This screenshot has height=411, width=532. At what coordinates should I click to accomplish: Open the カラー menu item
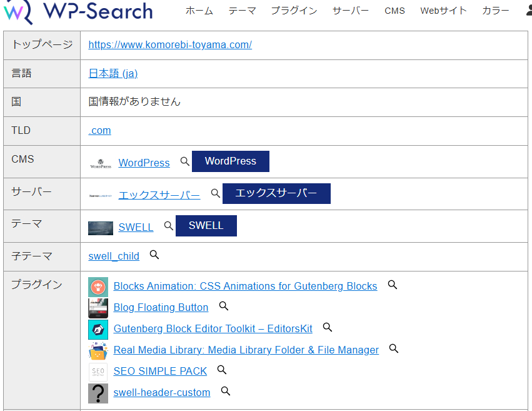pyautogui.click(x=496, y=11)
